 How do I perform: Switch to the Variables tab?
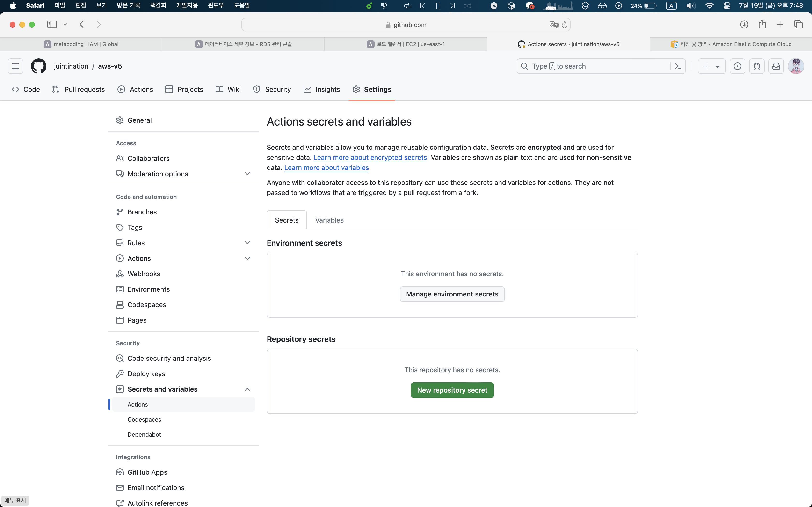(329, 220)
